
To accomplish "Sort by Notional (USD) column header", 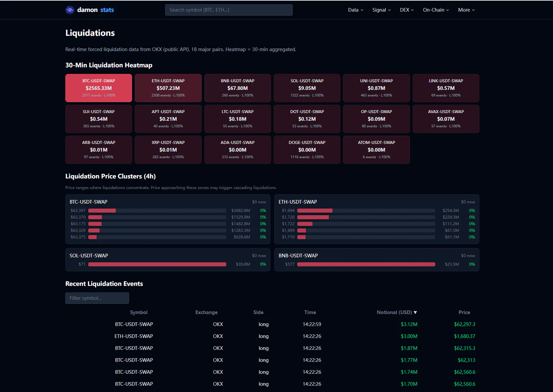I will pyautogui.click(x=397, y=312).
